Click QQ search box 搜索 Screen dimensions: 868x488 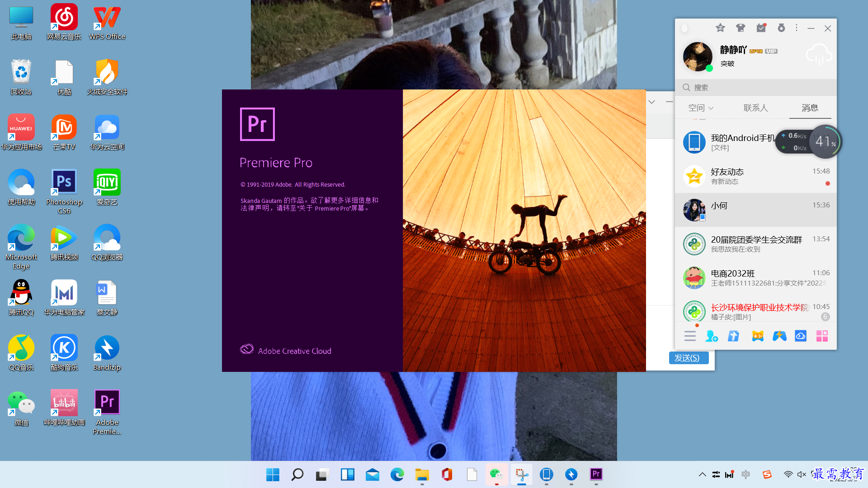point(755,87)
